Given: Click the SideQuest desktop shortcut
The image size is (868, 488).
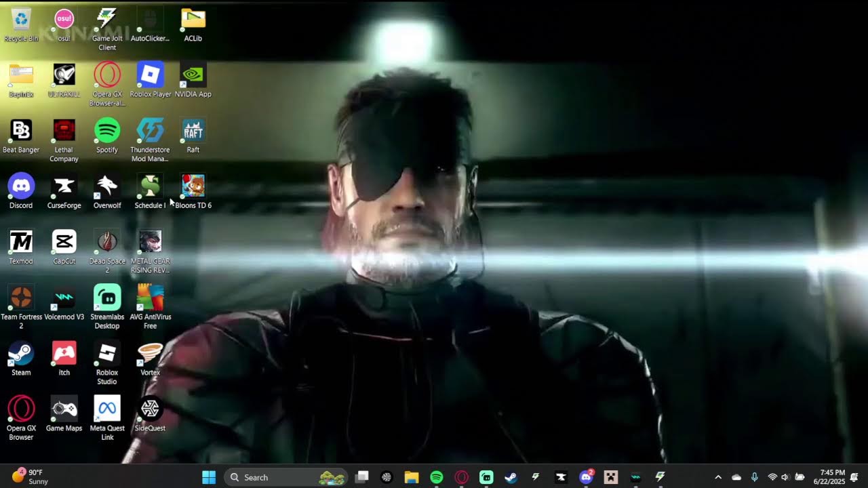Looking at the screenshot, I should (150, 414).
